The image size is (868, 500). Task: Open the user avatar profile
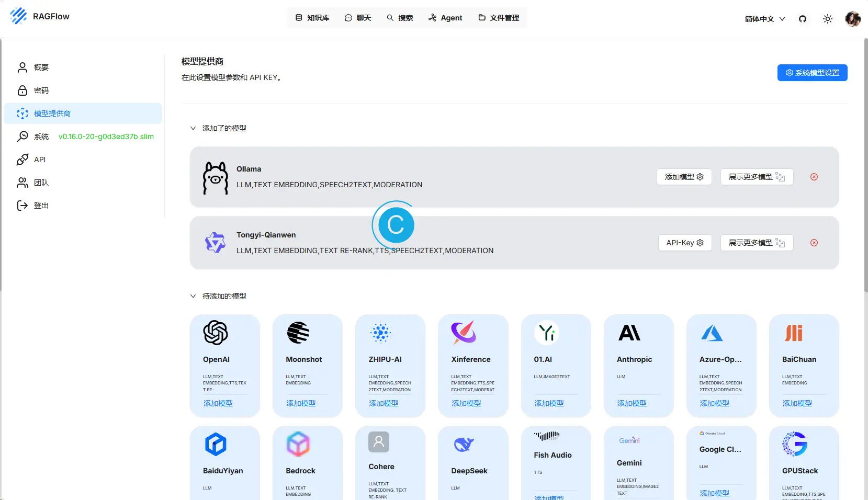click(853, 19)
